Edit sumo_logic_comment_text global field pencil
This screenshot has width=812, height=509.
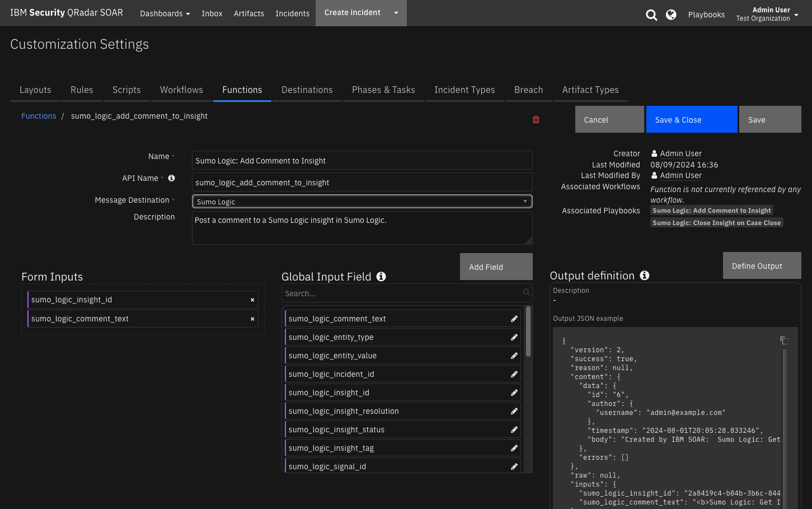point(514,319)
